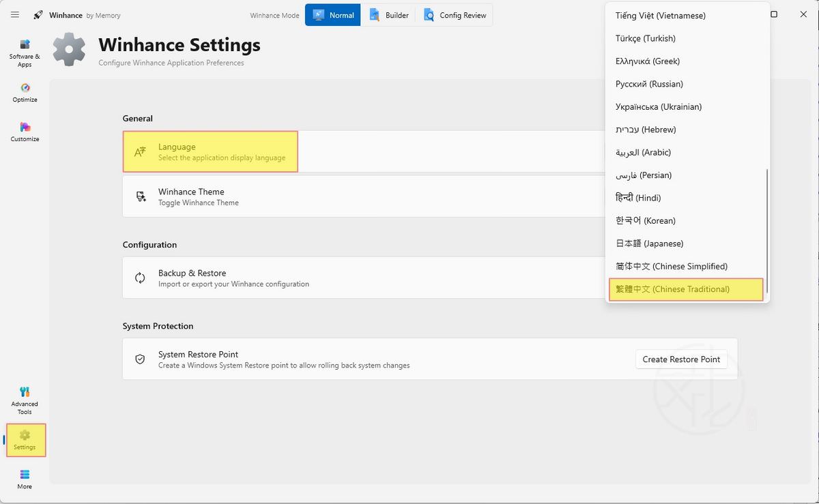
Task: Click 'Configure Winhance Application Preferences' subtitle
Action: 171,63
